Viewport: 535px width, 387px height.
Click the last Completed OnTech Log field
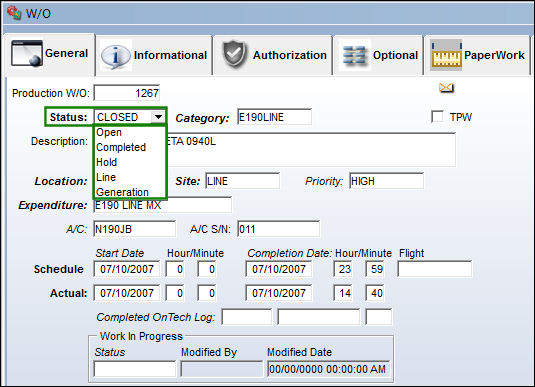[378, 317]
